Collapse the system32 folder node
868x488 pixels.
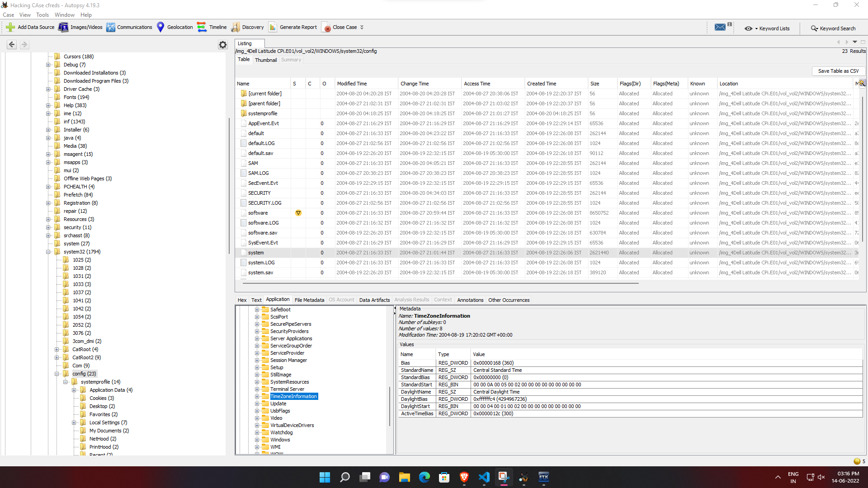coord(48,252)
